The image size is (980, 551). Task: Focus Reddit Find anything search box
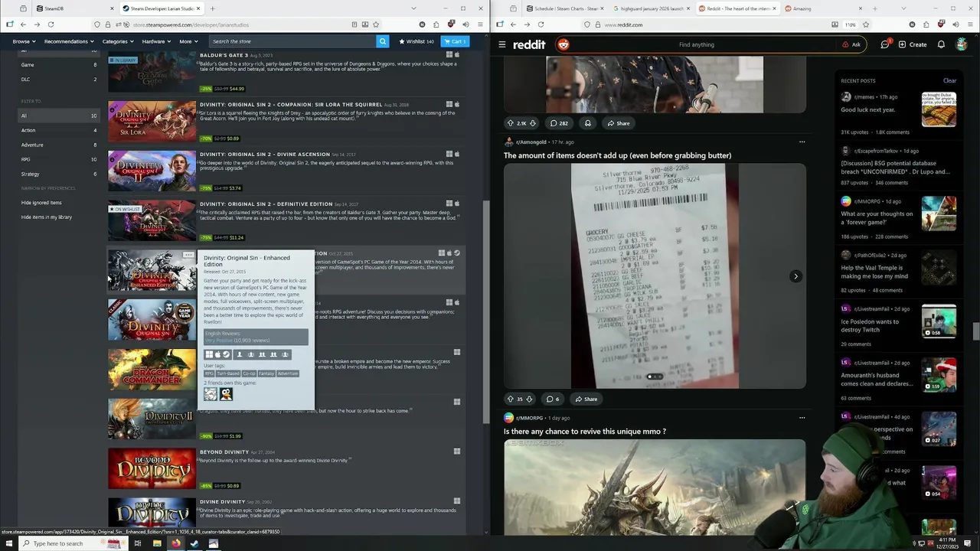pos(697,44)
